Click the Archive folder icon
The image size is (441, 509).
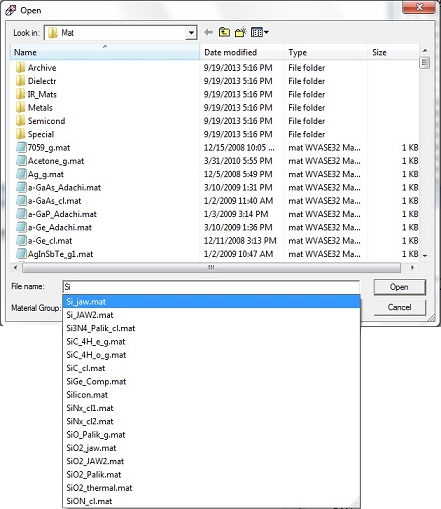click(20, 67)
